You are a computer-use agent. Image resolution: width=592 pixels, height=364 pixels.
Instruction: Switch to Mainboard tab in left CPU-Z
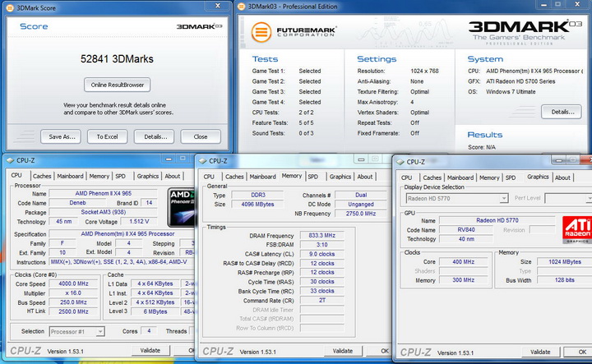(x=70, y=176)
